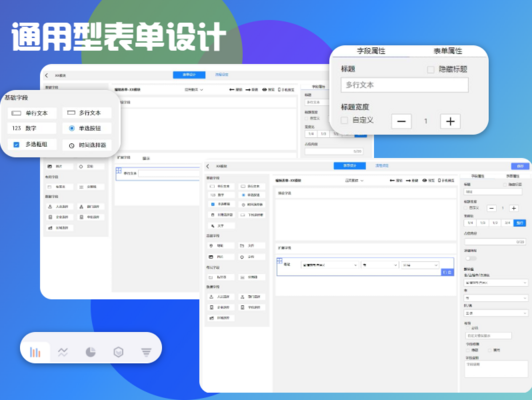Tick hide-title checkbox in front window properties panel
Image resolution: width=532 pixels, height=400 pixels.
[x=505, y=185]
